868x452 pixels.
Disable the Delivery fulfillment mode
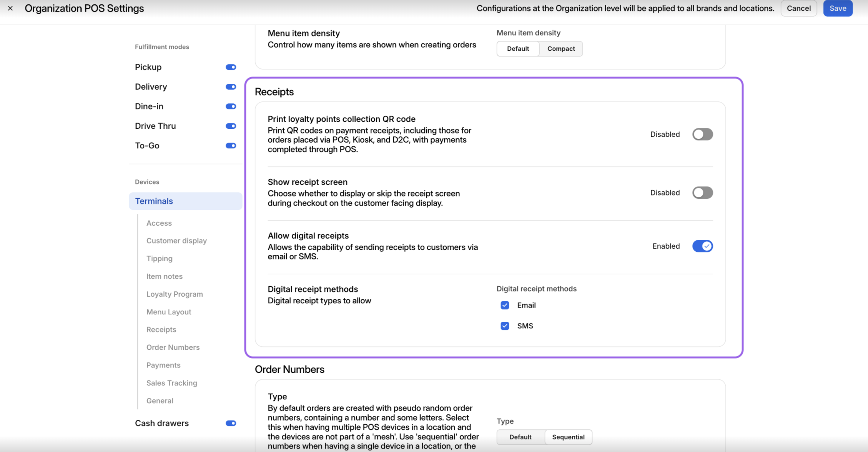pyautogui.click(x=231, y=87)
